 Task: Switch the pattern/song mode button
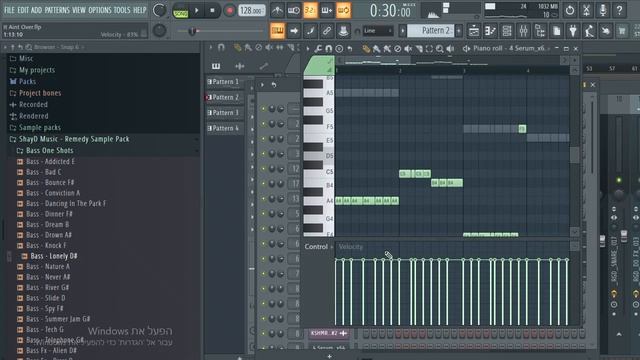click(180, 11)
